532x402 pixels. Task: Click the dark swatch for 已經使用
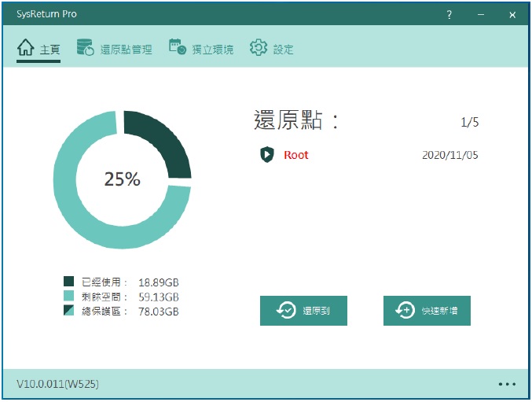pyautogui.click(x=69, y=282)
